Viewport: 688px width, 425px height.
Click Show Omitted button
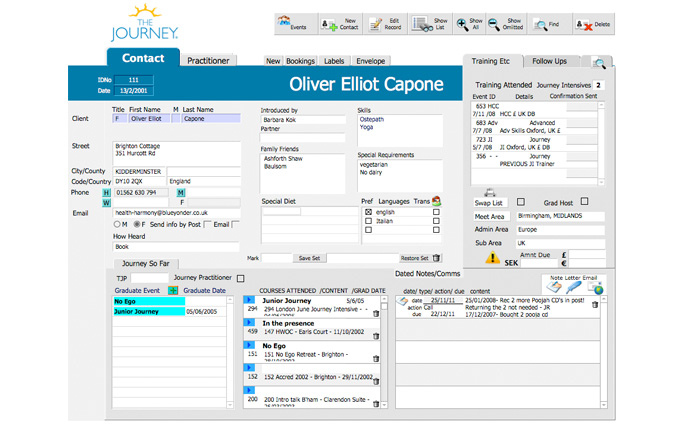[x=506, y=24]
